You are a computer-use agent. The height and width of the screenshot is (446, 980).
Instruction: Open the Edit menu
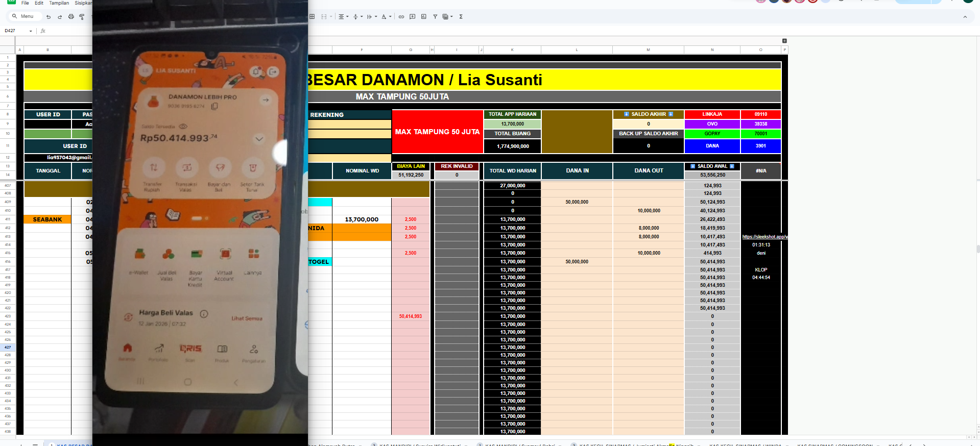click(39, 3)
